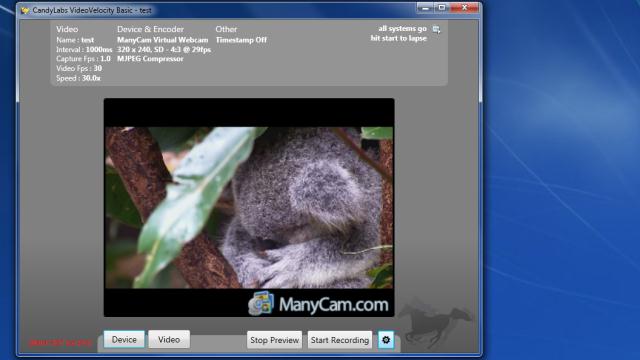This screenshot has width=640, height=360.
Task: Click the '320 x 240, SD - 4:3 @ 29fps' text
Action: point(164,49)
